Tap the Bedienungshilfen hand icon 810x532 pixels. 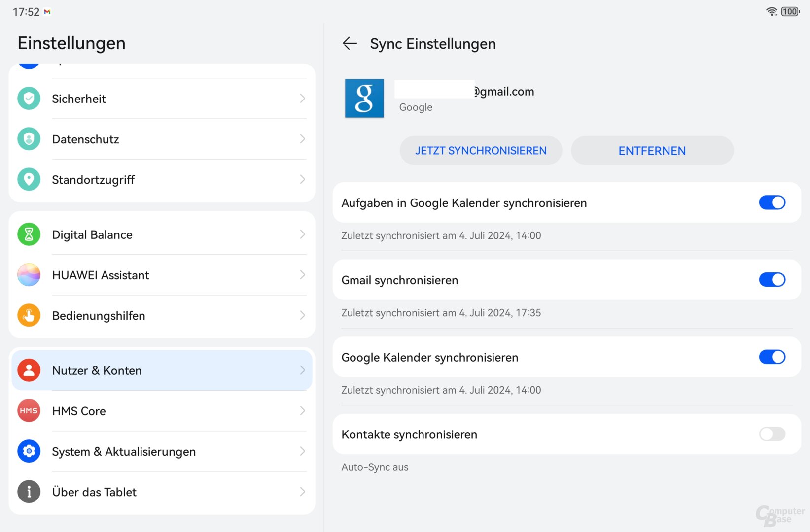pyautogui.click(x=29, y=315)
